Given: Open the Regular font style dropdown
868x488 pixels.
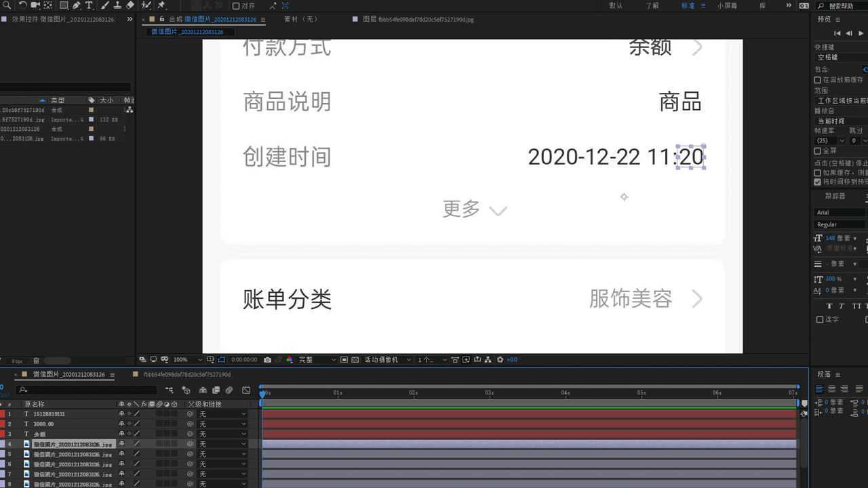Looking at the screenshot, I should 841,224.
